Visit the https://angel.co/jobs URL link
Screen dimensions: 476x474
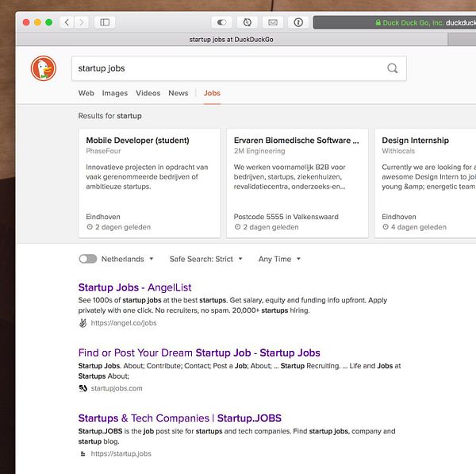pyautogui.click(x=124, y=323)
